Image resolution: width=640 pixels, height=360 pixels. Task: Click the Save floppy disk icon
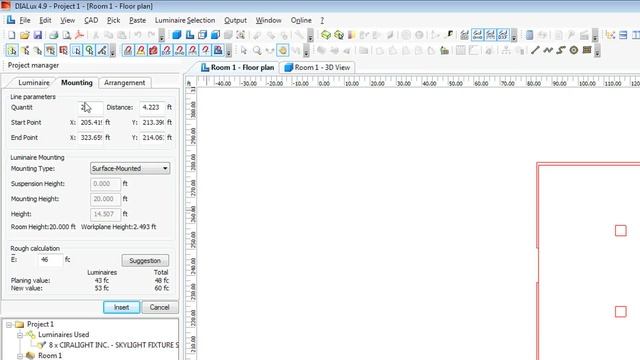(x=38, y=35)
